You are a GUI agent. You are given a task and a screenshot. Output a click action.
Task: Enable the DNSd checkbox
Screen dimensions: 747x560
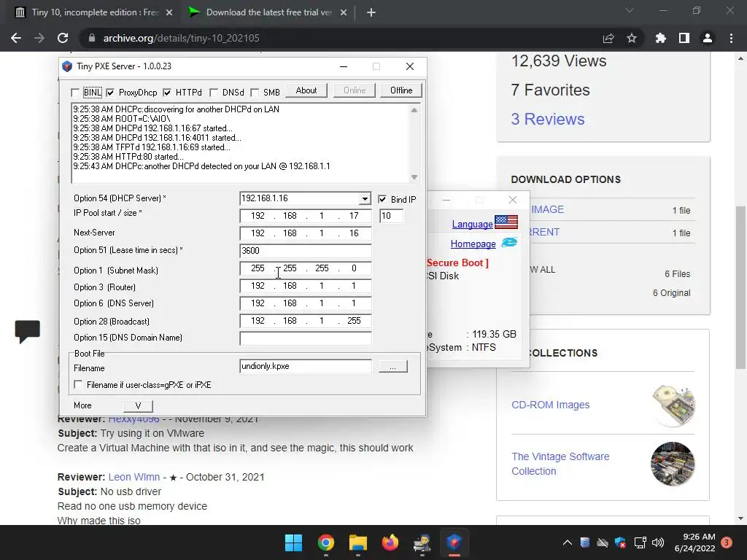tap(214, 93)
